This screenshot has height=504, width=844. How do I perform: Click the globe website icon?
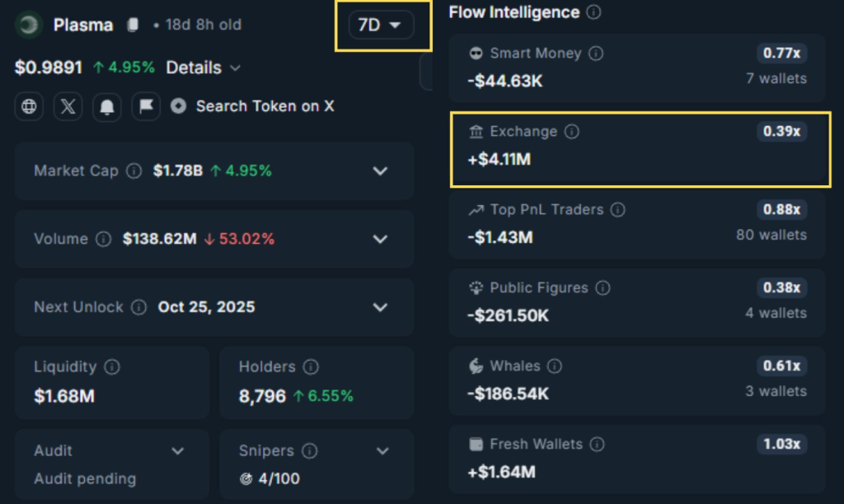[30, 106]
